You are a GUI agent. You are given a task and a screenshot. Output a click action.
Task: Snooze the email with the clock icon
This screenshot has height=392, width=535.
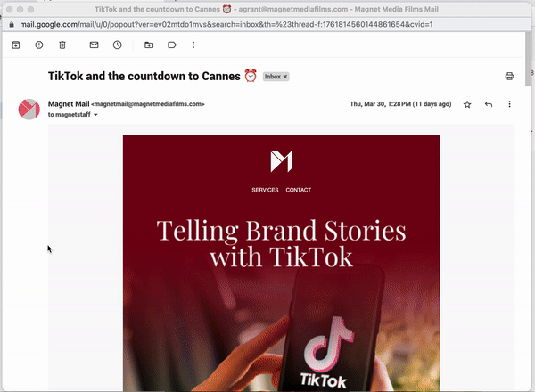pos(117,45)
